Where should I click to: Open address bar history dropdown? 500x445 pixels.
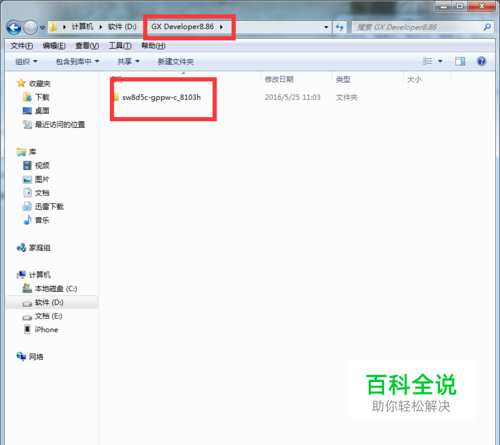pos(326,27)
